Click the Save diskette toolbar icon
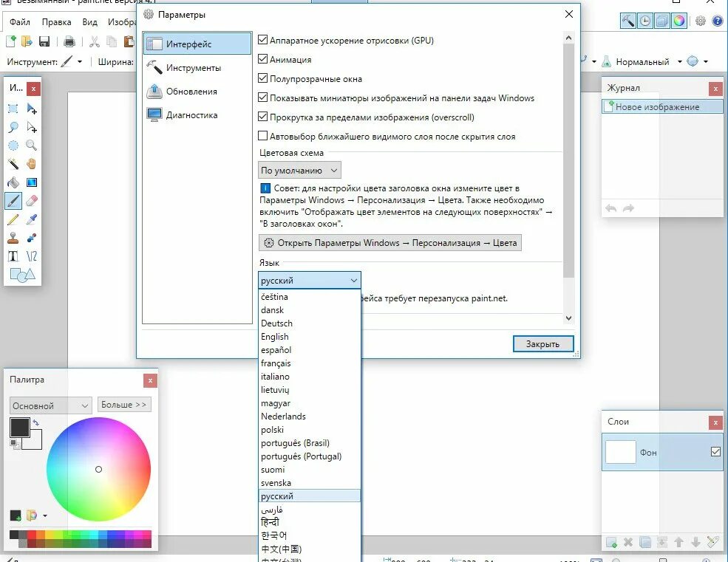728x562 pixels. coord(44,42)
